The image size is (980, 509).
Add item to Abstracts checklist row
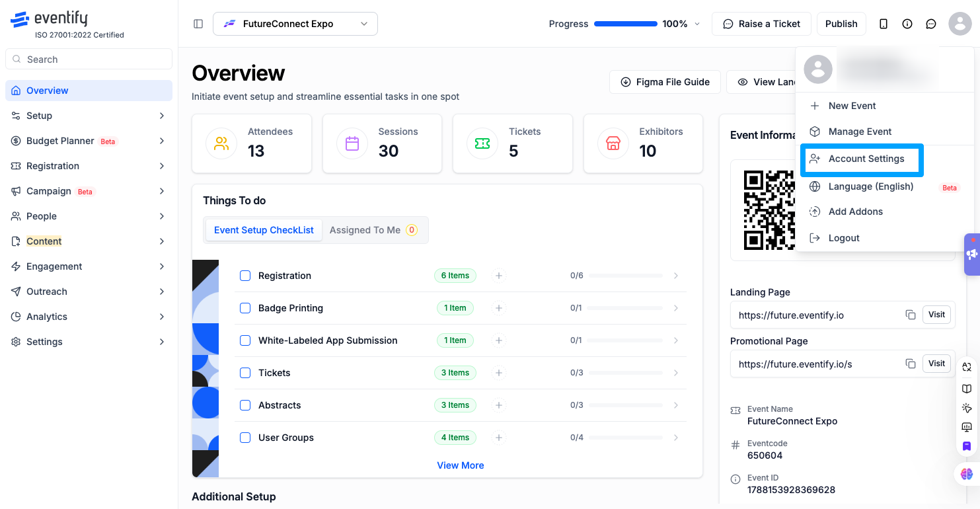[x=499, y=405]
